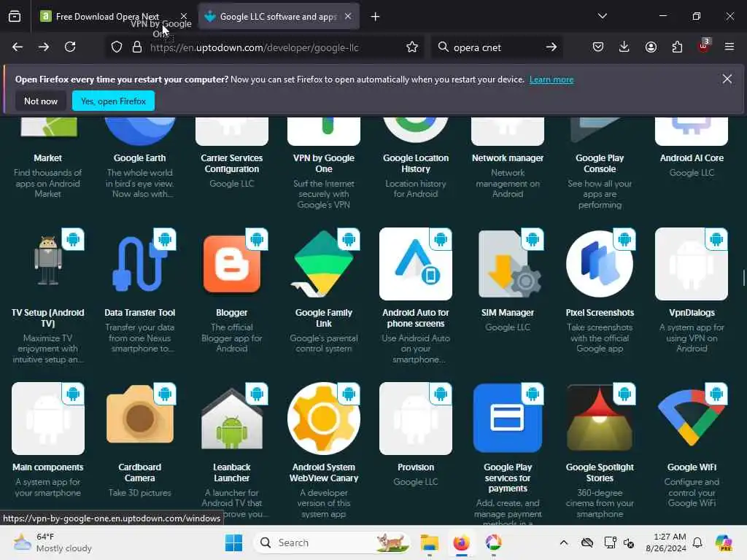Open the Google Location History link
The width and height of the screenshot is (747, 560).
pos(415,163)
